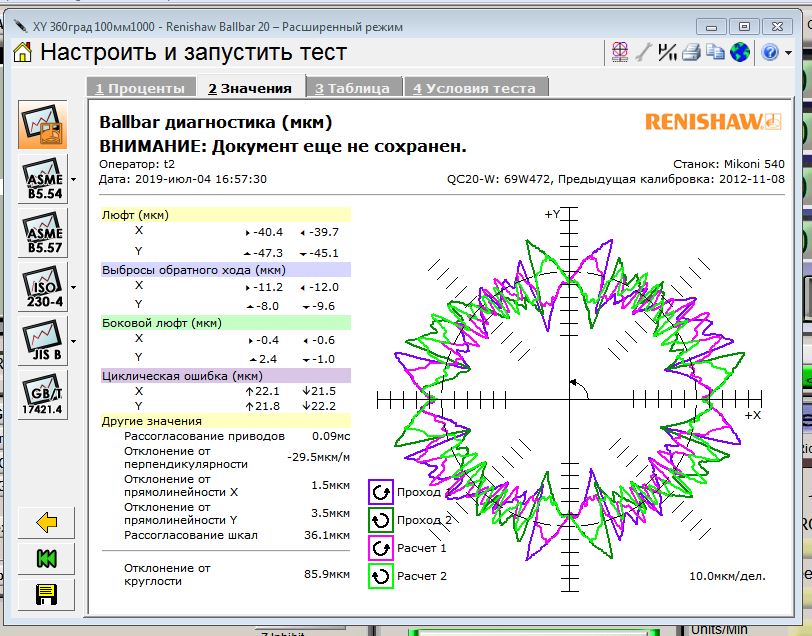Toggle the Проход 2 dark green trace

tap(381, 520)
